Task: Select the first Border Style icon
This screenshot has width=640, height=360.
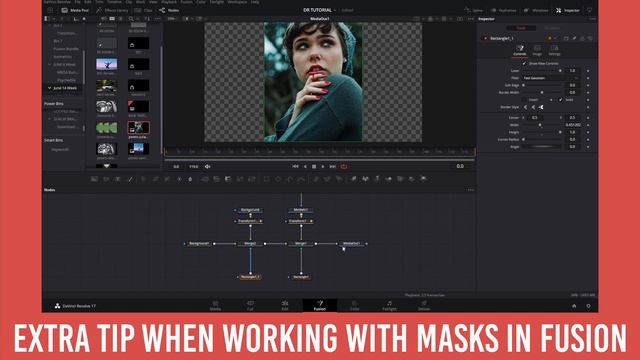Action: click(x=525, y=107)
